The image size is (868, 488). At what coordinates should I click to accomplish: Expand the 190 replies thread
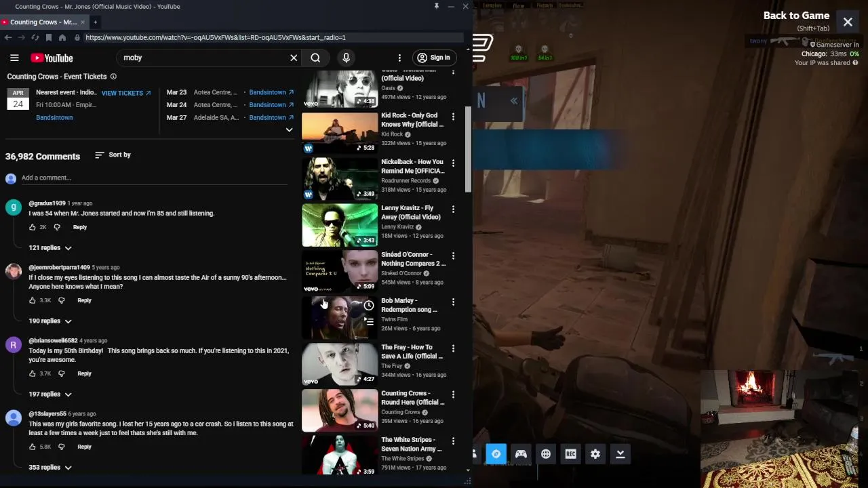click(x=50, y=321)
